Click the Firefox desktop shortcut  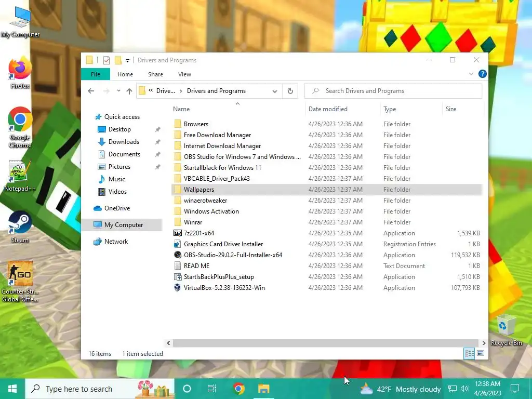click(x=20, y=73)
